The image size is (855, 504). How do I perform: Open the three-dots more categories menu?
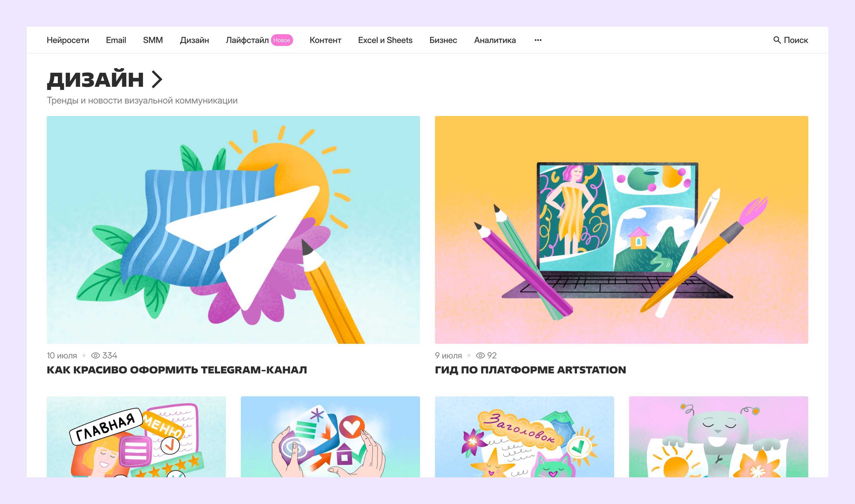tap(538, 40)
